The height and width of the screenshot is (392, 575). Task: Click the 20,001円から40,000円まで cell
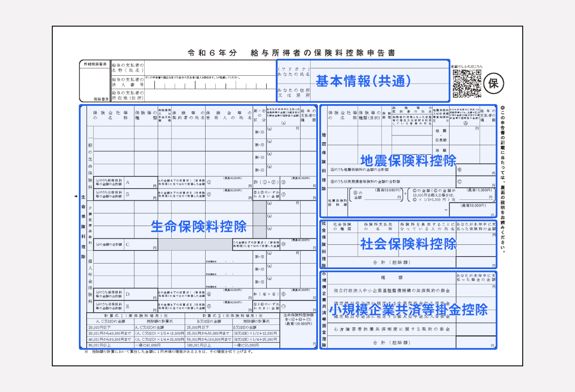(x=110, y=333)
